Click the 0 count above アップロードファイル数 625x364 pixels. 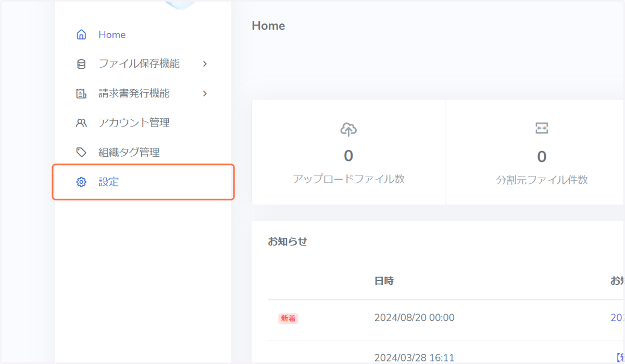click(348, 156)
